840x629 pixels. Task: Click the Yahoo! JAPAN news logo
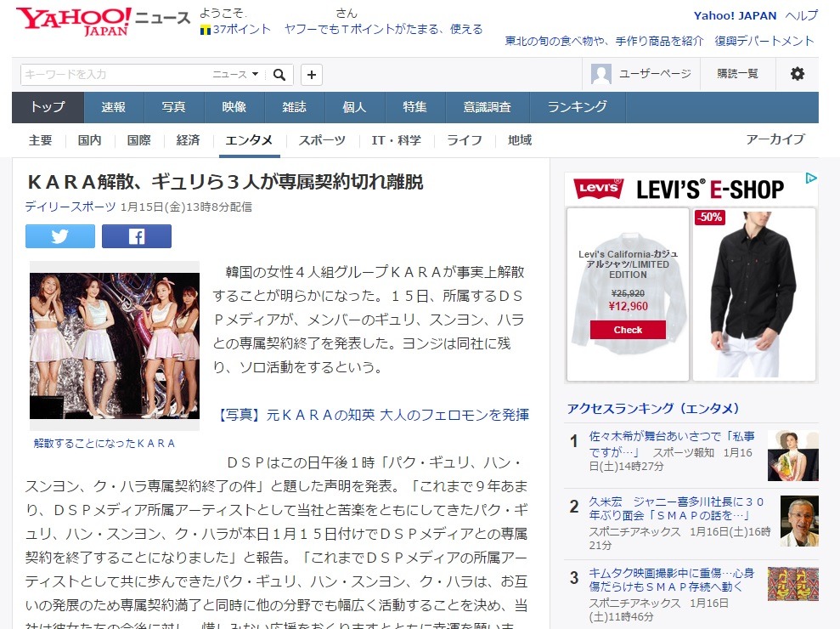click(103, 21)
